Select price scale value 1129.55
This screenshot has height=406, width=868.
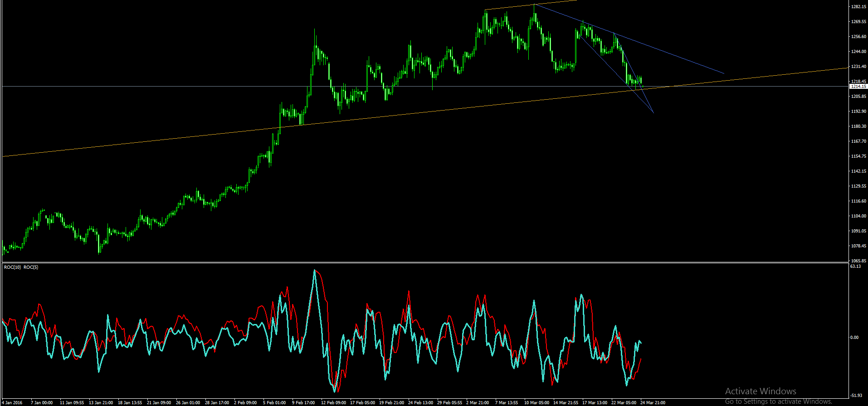click(x=858, y=186)
